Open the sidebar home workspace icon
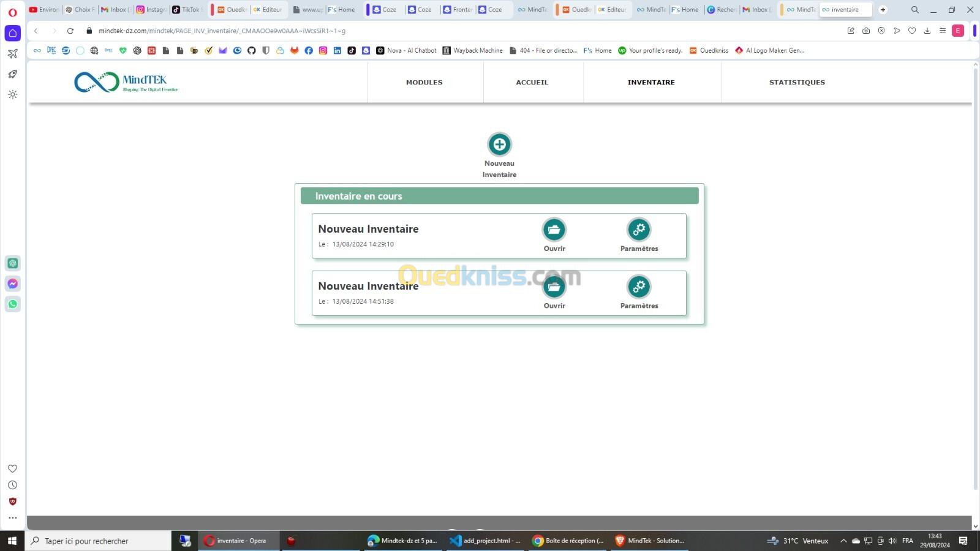980x551 pixels. coord(12,33)
